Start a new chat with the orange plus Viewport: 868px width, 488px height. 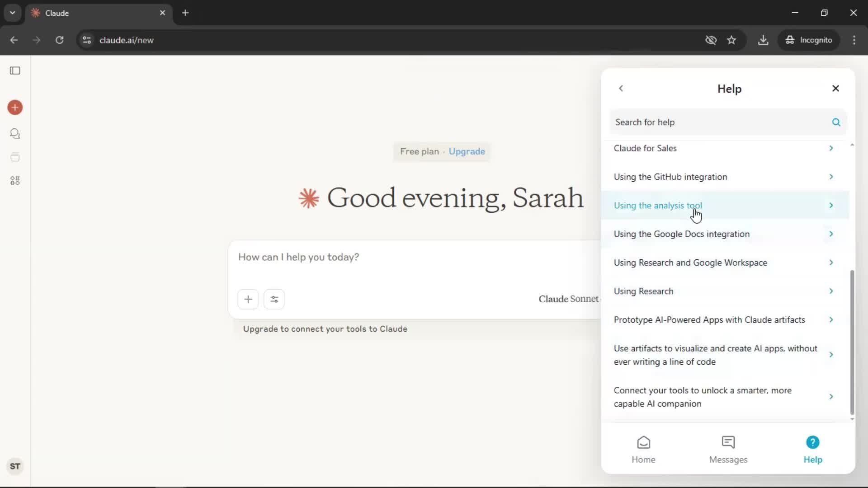(15, 108)
